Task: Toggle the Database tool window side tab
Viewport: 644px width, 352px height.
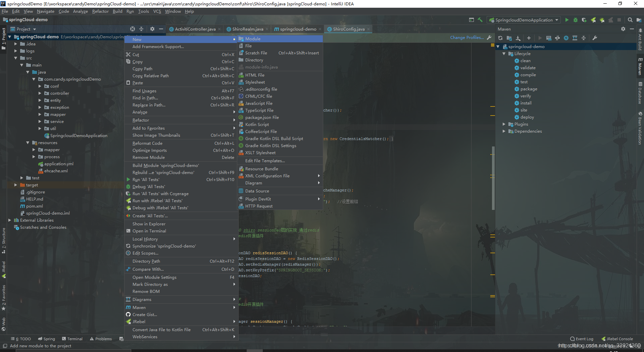Action: click(640, 93)
